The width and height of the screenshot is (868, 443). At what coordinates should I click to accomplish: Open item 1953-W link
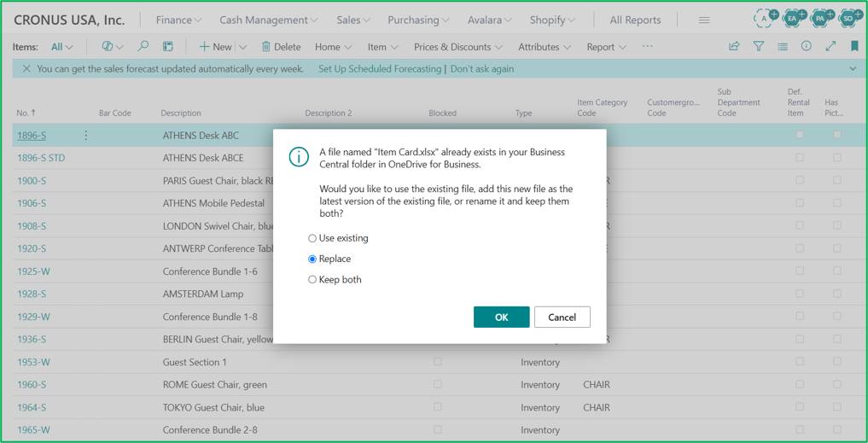[33, 362]
